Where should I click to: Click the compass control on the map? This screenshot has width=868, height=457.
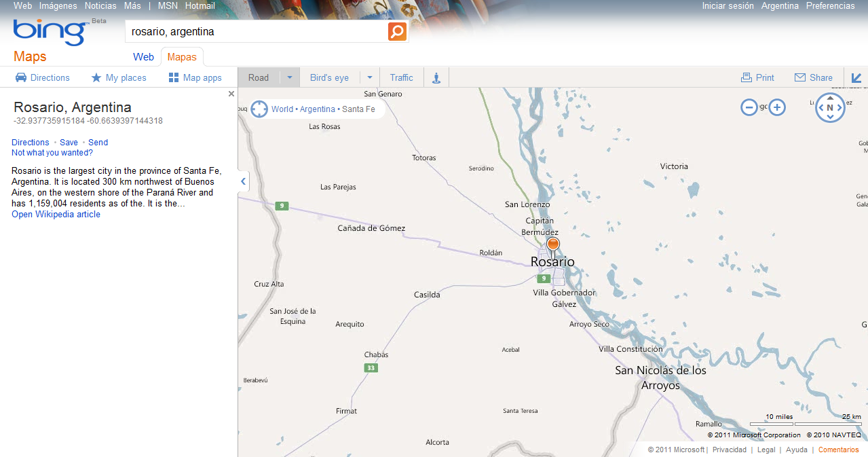point(830,108)
